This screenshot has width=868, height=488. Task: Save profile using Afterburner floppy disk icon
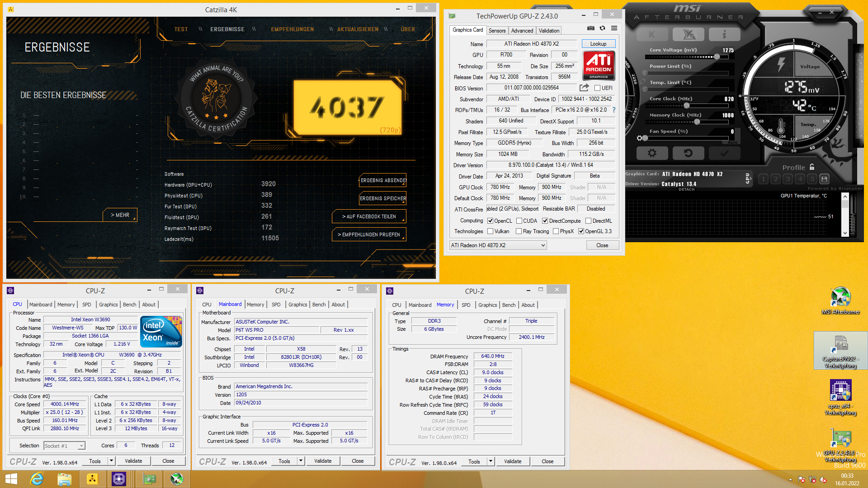pos(824,179)
